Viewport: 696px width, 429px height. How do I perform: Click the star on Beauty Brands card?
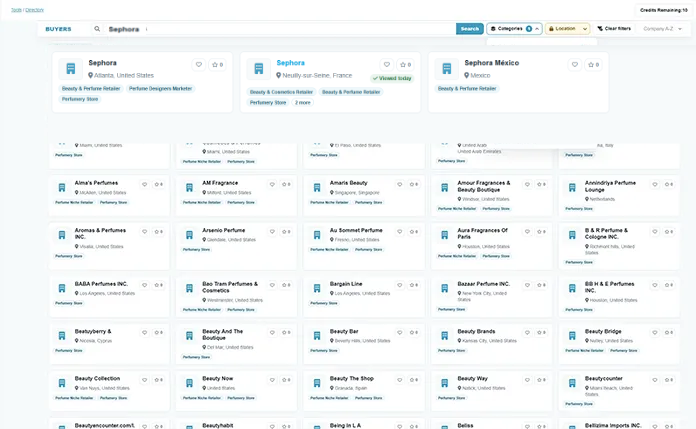tap(541, 332)
